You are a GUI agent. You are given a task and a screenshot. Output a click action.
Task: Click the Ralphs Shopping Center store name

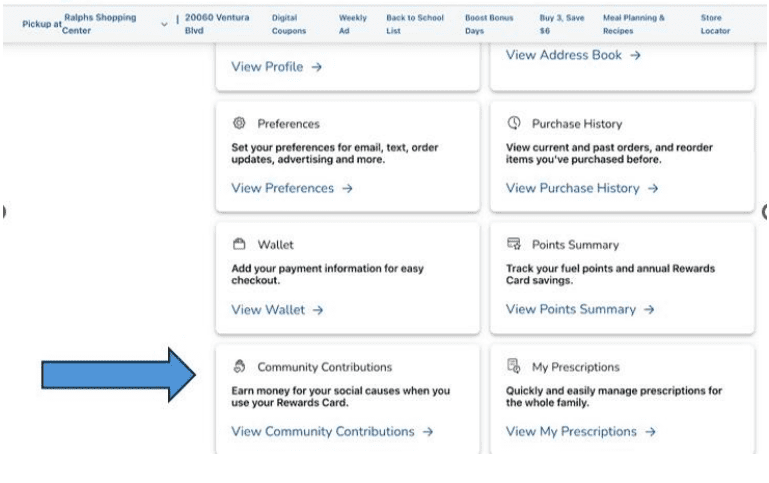99,24
